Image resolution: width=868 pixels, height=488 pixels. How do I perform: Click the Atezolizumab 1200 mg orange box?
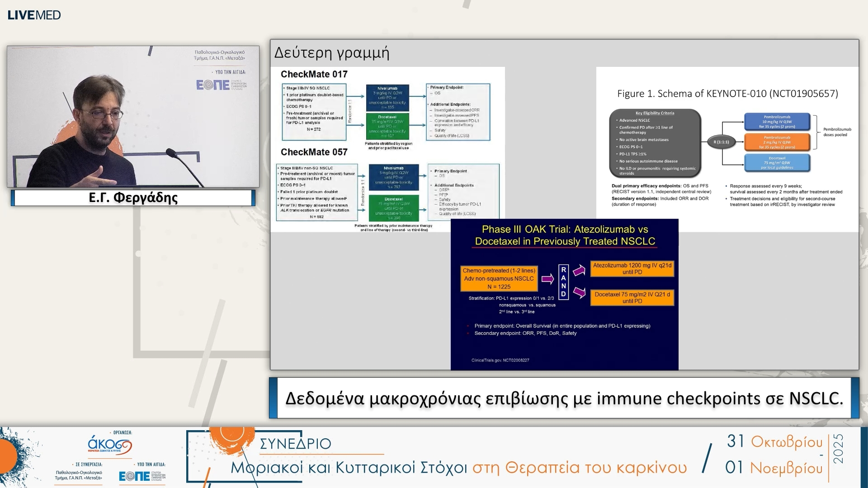(x=632, y=269)
